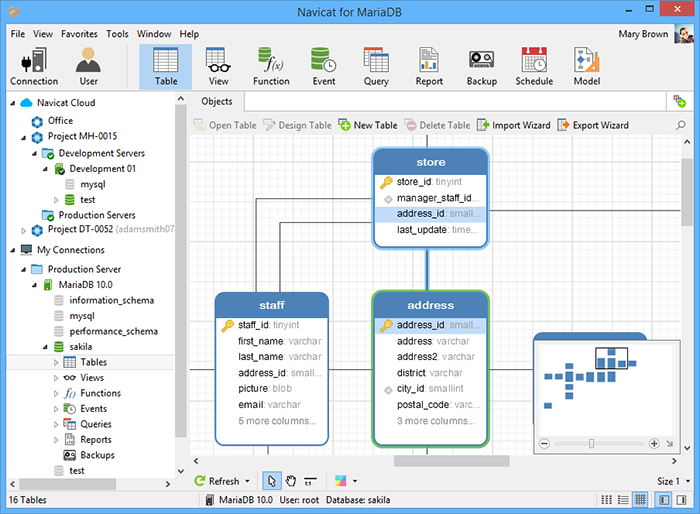Screen dimensions: 700x514
Task: Toggle the left sidebar panel
Action: click(664, 500)
